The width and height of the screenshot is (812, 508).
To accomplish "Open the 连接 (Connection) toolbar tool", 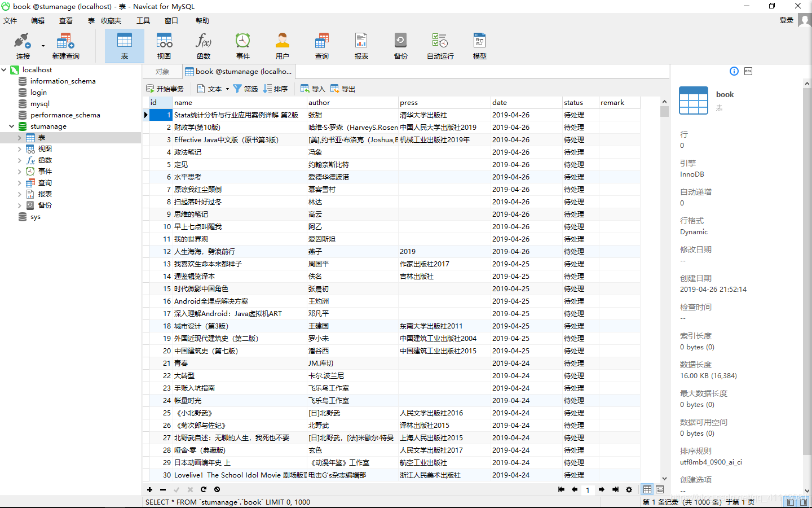I will [23, 46].
